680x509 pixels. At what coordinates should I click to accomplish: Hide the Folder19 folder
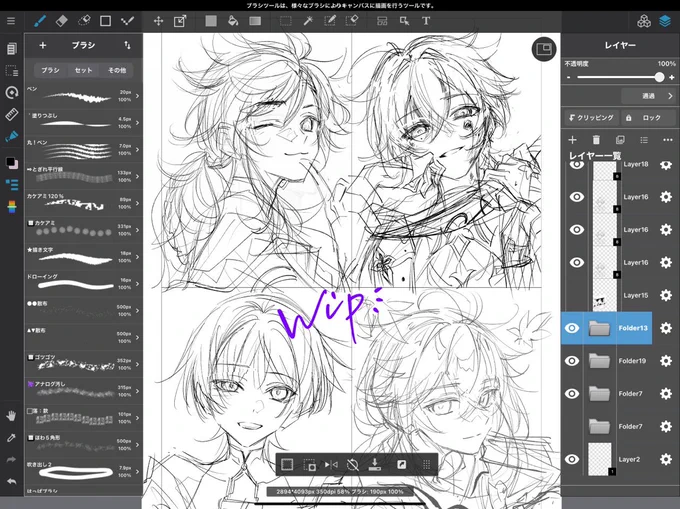pyautogui.click(x=572, y=361)
